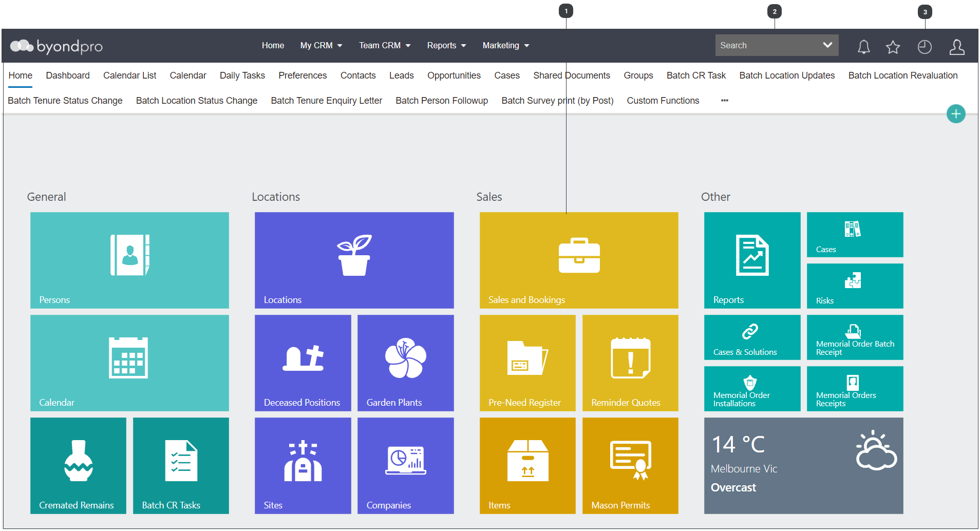Expand the Search box dropdown arrow
Viewport: 980px width, 531px height.
click(827, 45)
